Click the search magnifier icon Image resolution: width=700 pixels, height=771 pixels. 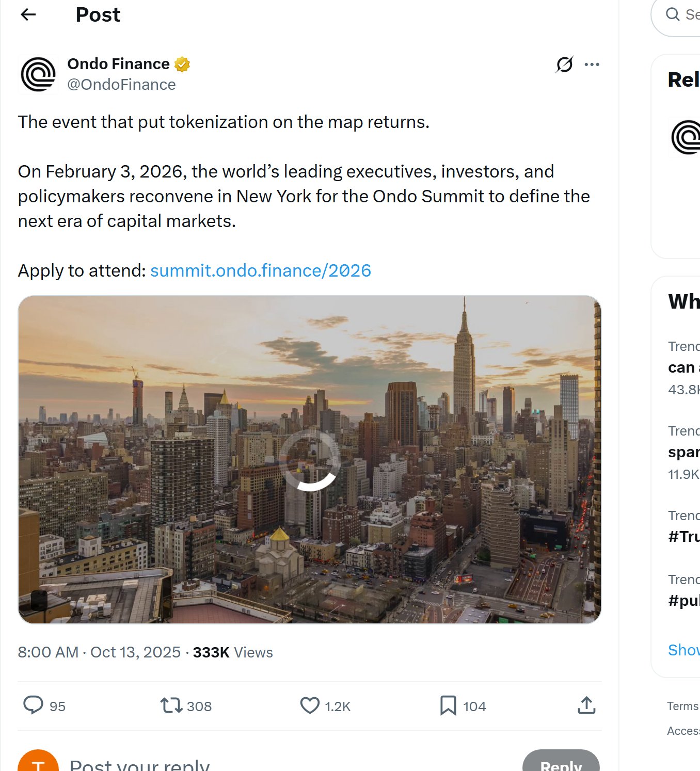coord(674,14)
